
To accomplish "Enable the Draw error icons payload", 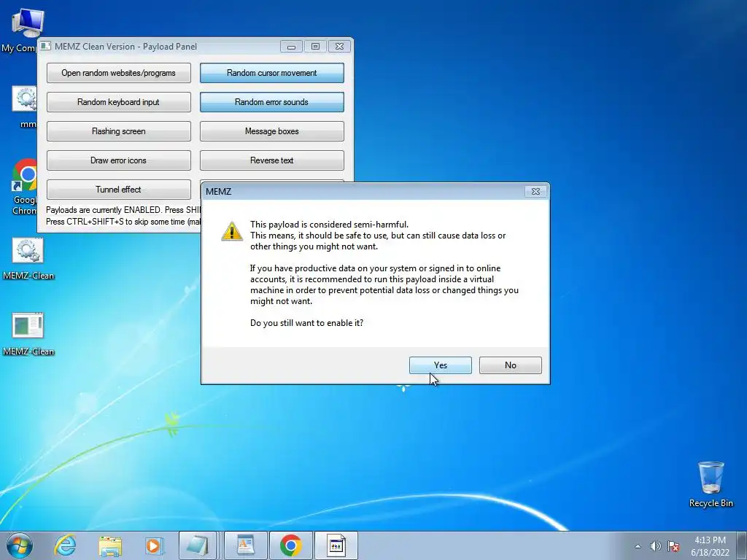I will click(119, 160).
